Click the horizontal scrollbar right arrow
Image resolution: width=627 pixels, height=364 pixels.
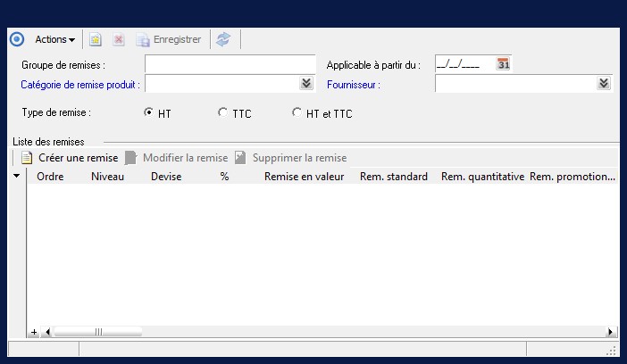611,332
